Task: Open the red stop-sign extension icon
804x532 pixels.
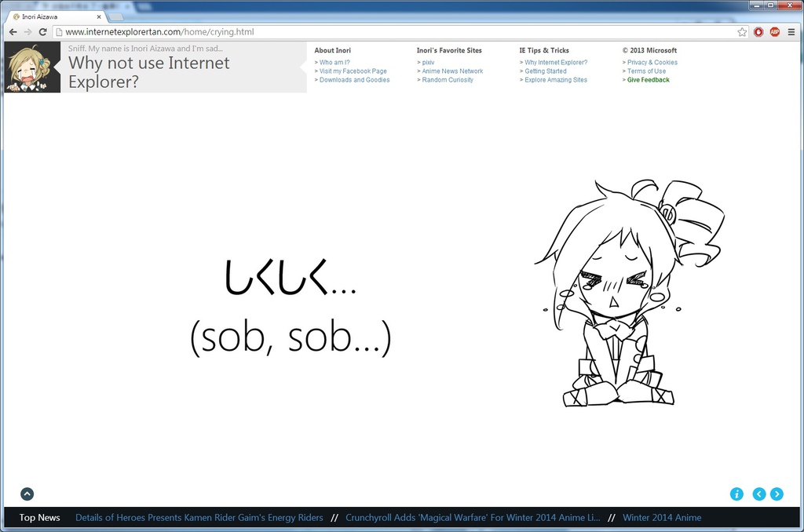Action: tap(758, 31)
